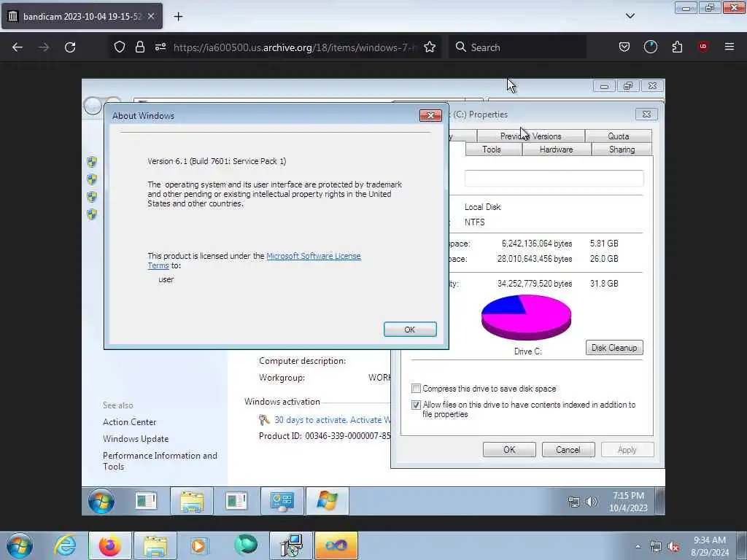This screenshot has height=560, width=747.
Task: Switch to the Previous Versions tab
Action: [x=530, y=136]
